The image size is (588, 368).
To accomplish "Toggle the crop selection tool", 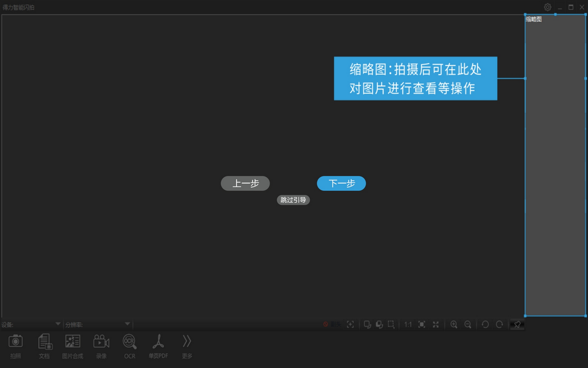I will coord(390,324).
